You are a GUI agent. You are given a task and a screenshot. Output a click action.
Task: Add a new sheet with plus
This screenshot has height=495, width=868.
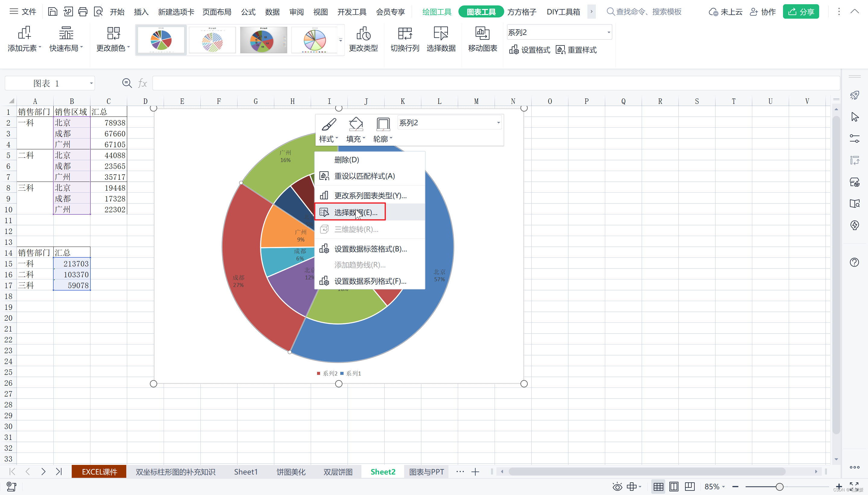(x=475, y=472)
